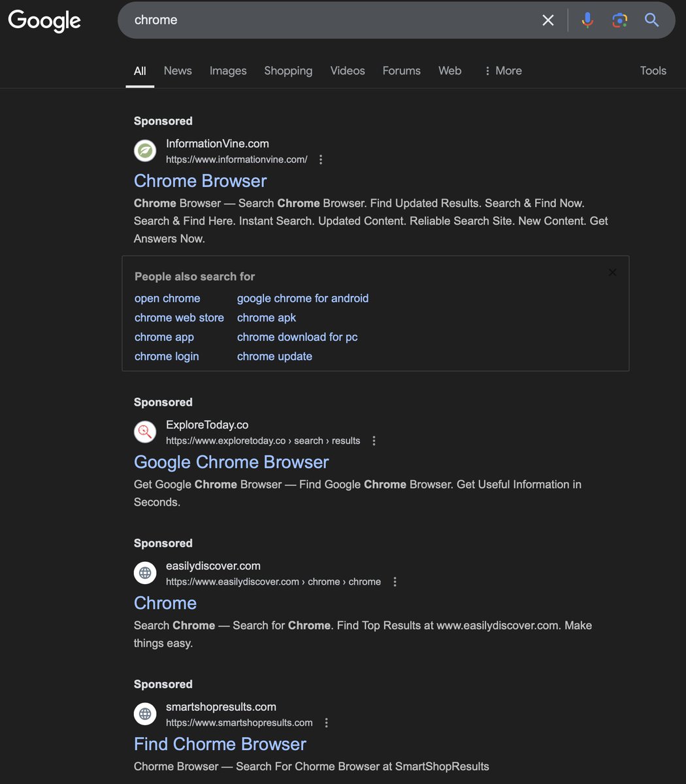Click the exploretoday.co search results URL
The height and width of the screenshot is (784, 686).
[263, 441]
